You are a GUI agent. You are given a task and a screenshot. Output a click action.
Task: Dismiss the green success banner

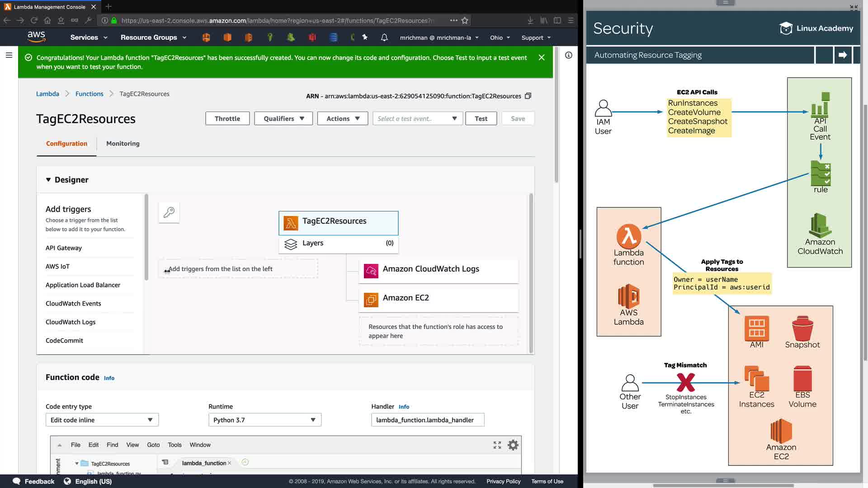tap(541, 57)
